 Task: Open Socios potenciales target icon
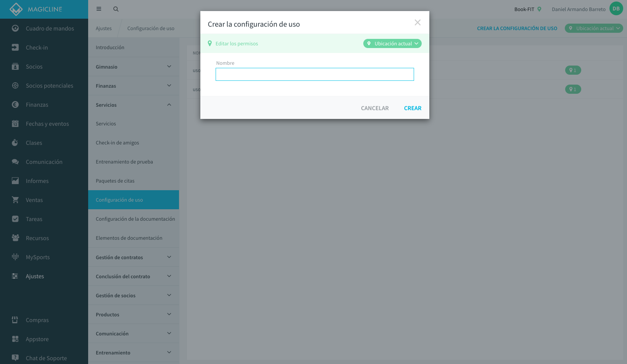pos(15,85)
